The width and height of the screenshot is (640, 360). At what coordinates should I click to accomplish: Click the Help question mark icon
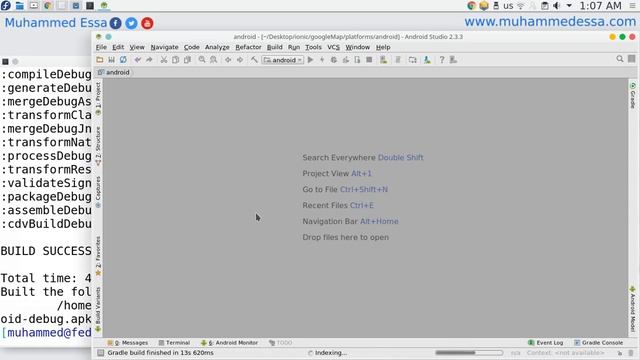[x=442, y=60]
